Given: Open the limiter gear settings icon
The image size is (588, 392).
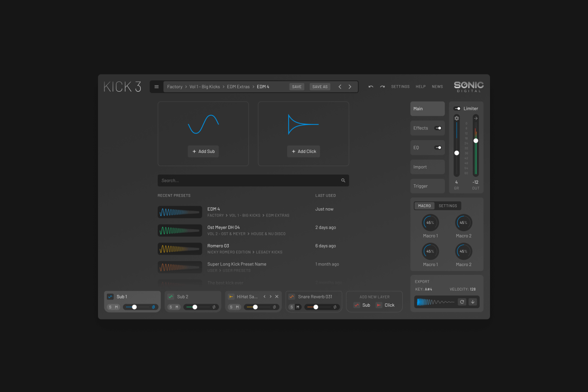Looking at the screenshot, I should (457, 118).
